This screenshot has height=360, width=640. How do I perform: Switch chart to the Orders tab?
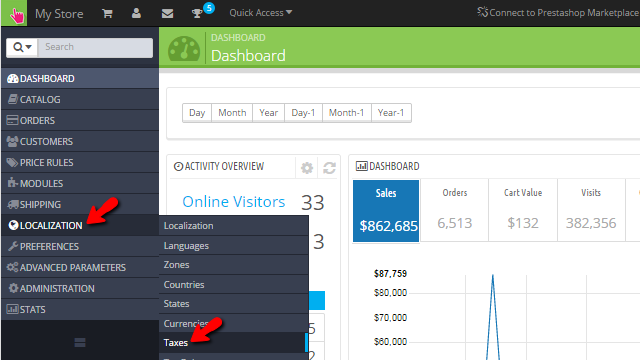(454, 210)
